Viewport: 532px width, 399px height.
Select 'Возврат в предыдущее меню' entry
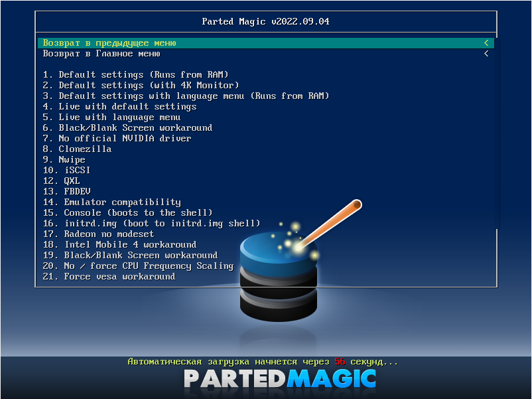point(109,43)
